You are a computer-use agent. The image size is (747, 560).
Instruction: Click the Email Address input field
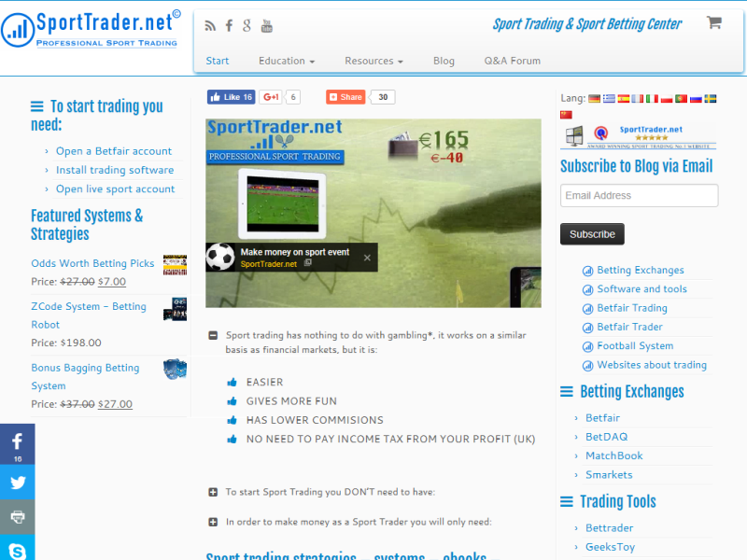[639, 195]
